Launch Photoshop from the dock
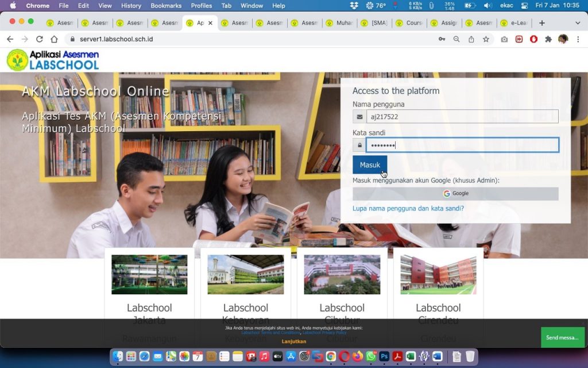Image resolution: width=588 pixels, height=368 pixels. coord(384,356)
